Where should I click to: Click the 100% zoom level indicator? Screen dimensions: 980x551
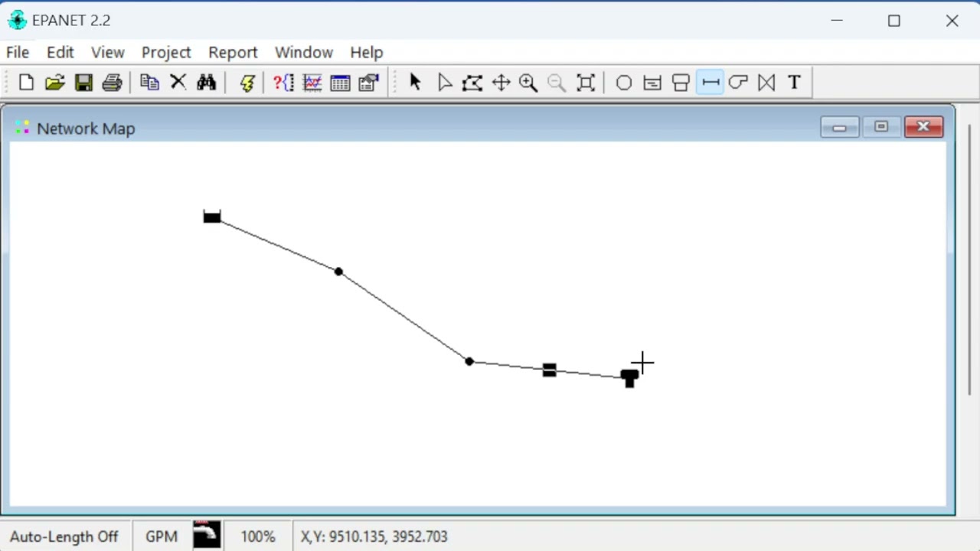coord(258,536)
